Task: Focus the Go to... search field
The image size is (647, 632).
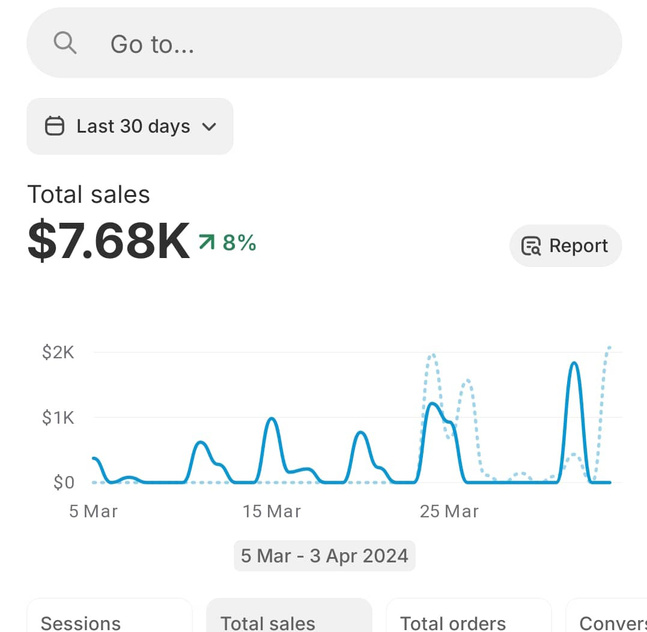Action: point(324,43)
